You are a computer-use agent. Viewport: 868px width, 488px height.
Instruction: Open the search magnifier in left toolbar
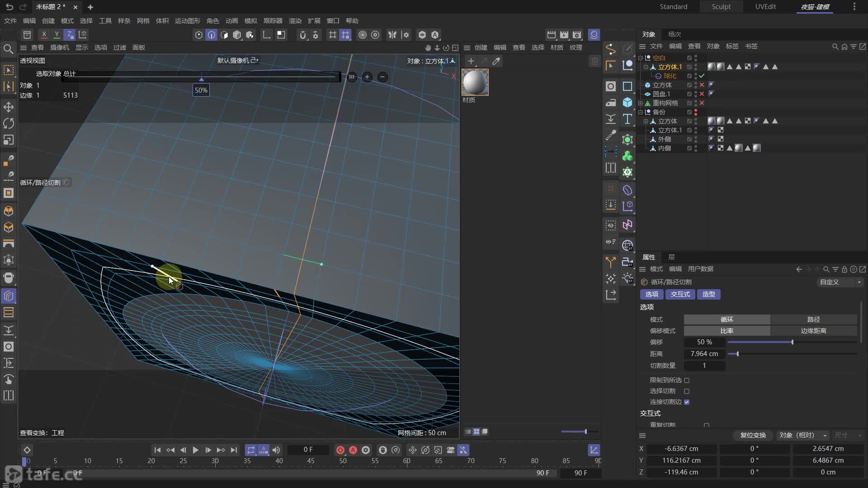8,49
